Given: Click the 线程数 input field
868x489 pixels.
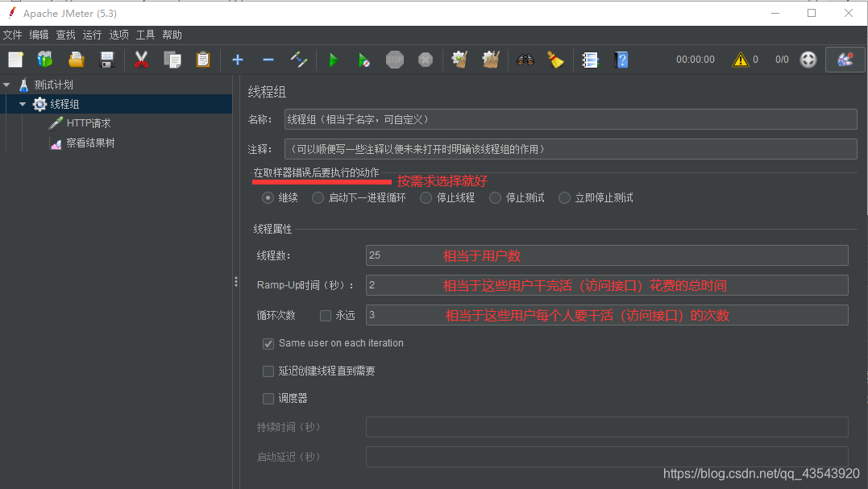Looking at the screenshot, I should (x=607, y=255).
